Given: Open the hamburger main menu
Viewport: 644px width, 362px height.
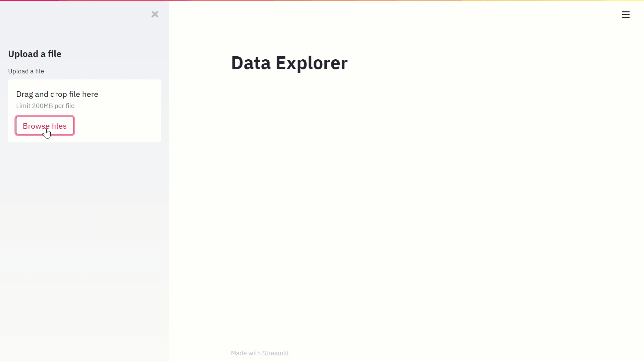Looking at the screenshot, I should point(626,14).
